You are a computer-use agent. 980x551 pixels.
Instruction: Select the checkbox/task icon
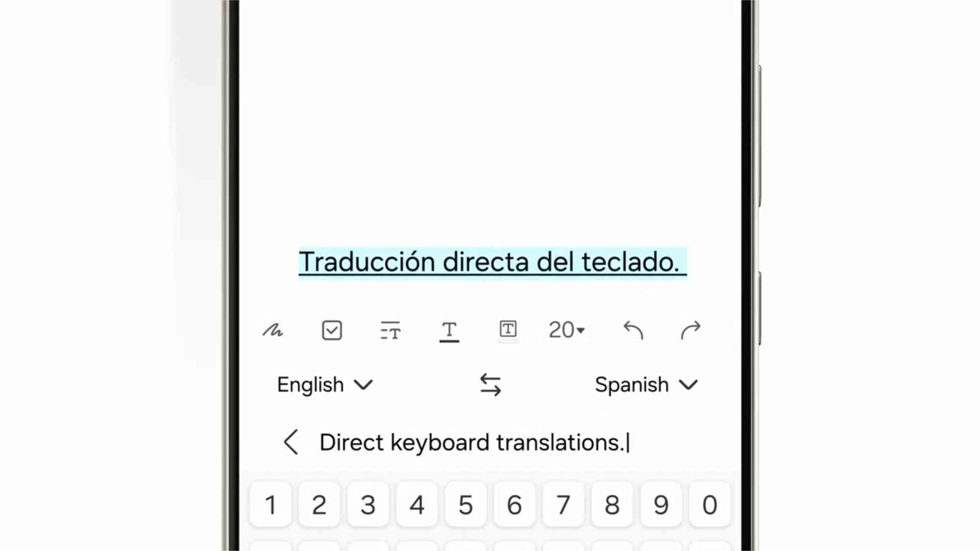[330, 330]
